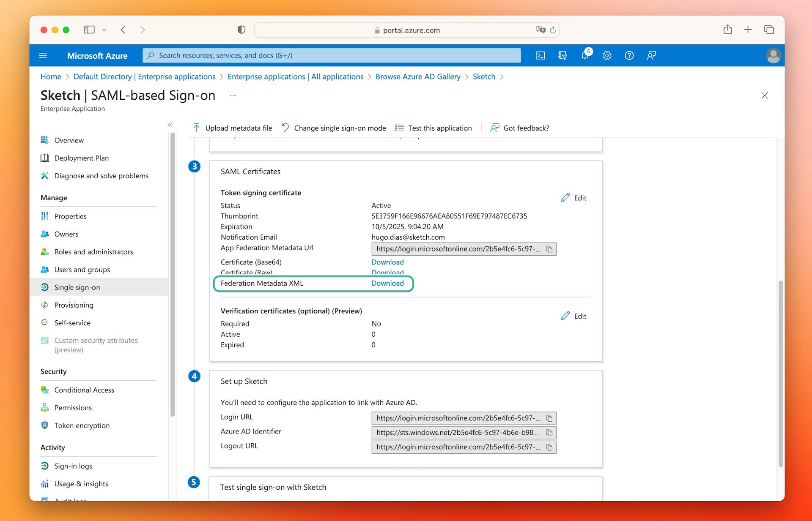This screenshot has width=812, height=521.
Task: Open the notifications bell
Action: pyautogui.click(x=585, y=55)
